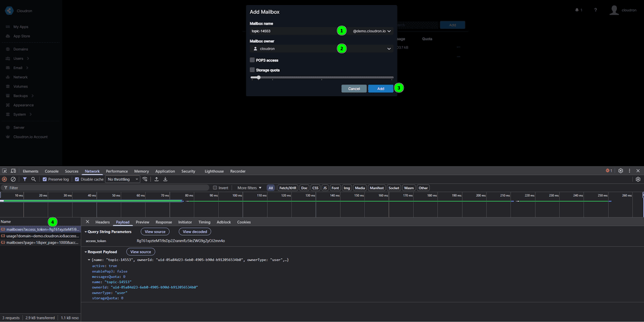The image size is (644, 322).
Task: Enable POP3 access checkbox
Action: pyautogui.click(x=252, y=60)
